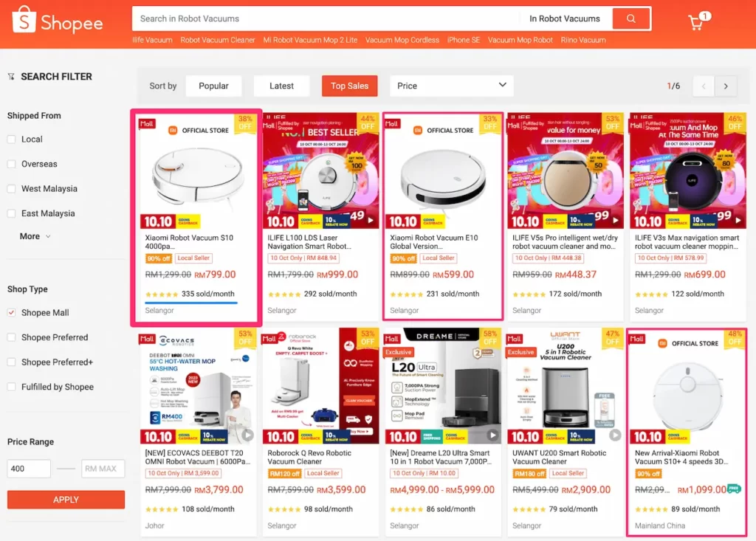Apply the price range filter
The height and width of the screenshot is (541, 756).
pos(66,500)
